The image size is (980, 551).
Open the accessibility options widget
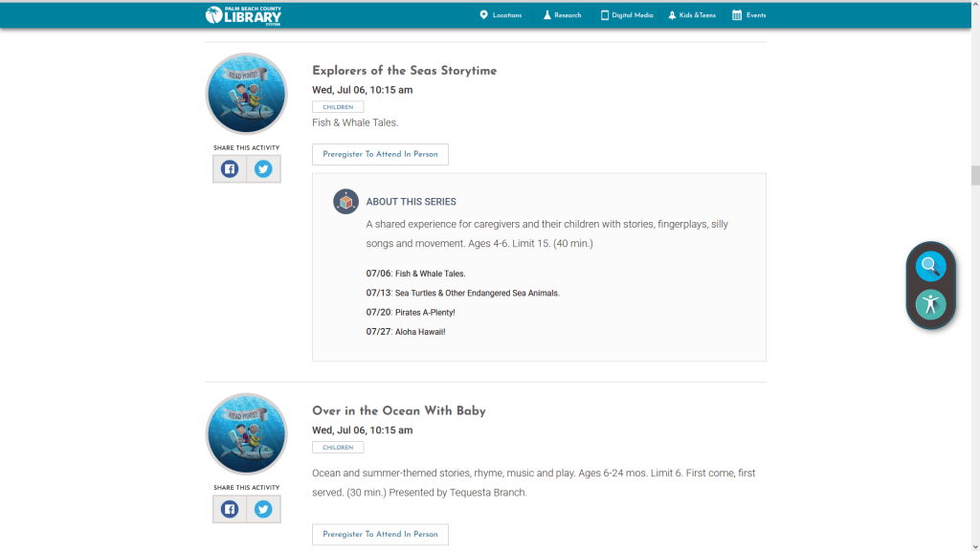click(930, 305)
